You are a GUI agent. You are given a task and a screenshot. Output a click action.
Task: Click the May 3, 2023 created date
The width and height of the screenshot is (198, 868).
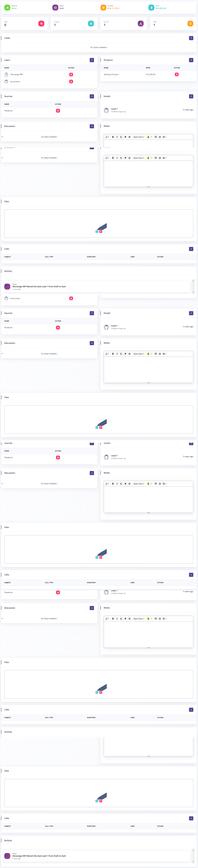[x=113, y=8]
